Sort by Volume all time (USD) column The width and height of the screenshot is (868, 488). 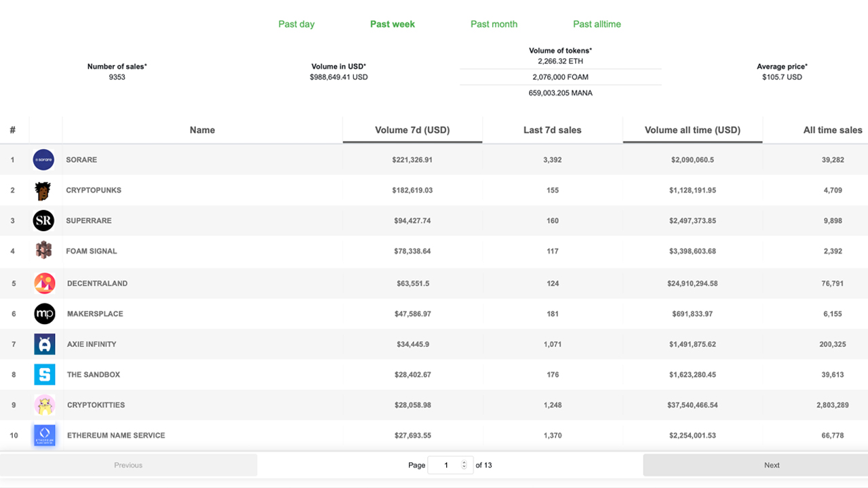(692, 130)
